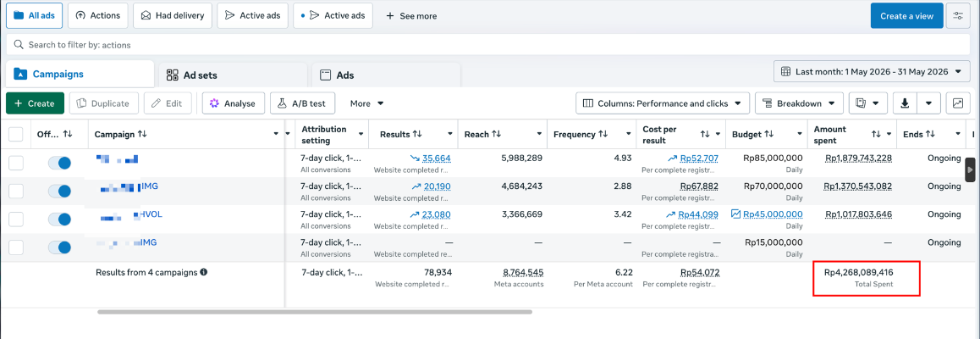The width and height of the screenshot is (980, 339).
Task: Open Columns: Performance and clicks dropdown
Action: 663,103
